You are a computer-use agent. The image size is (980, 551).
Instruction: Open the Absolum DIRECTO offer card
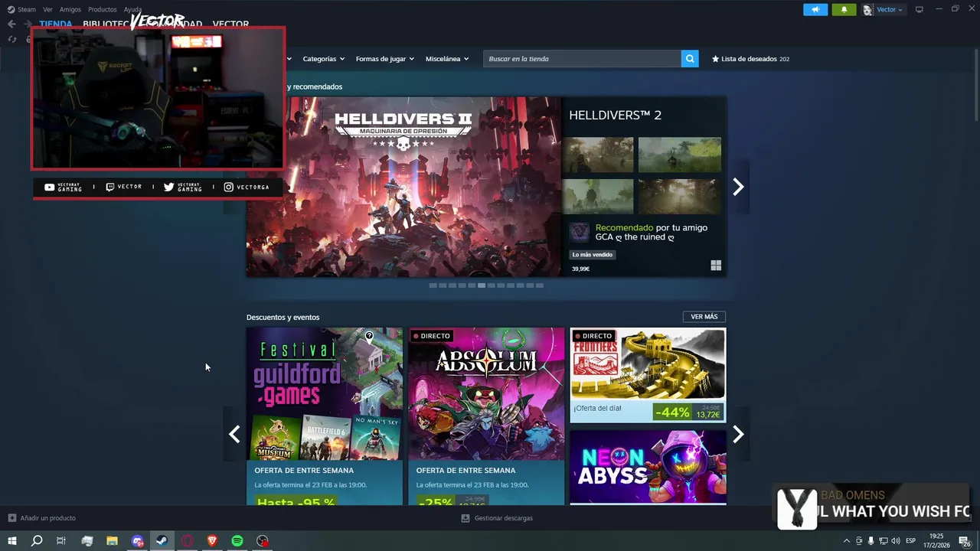click(x=486, y=416)
